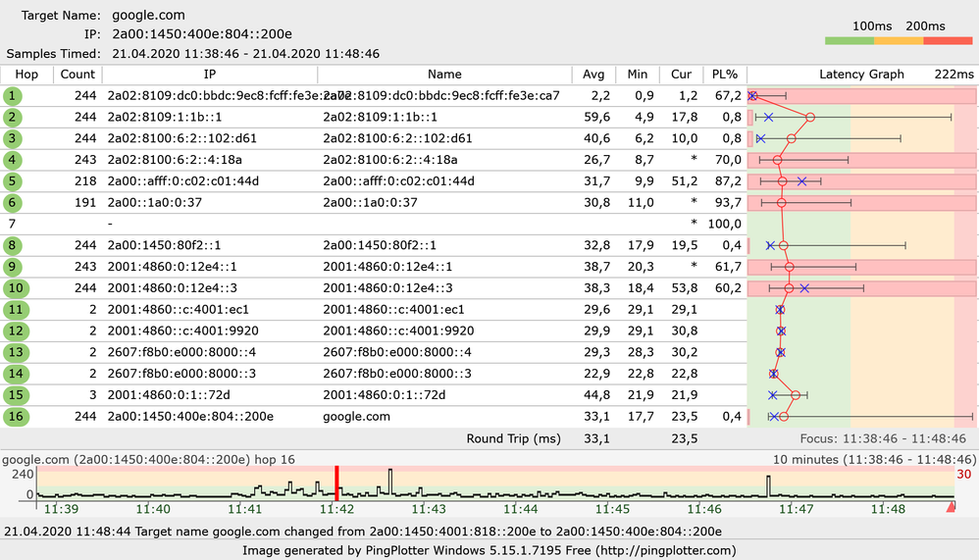This screenshot has height=560, width=979.
Task: Select hop 9 green circle icon
Action: [12, 267]
